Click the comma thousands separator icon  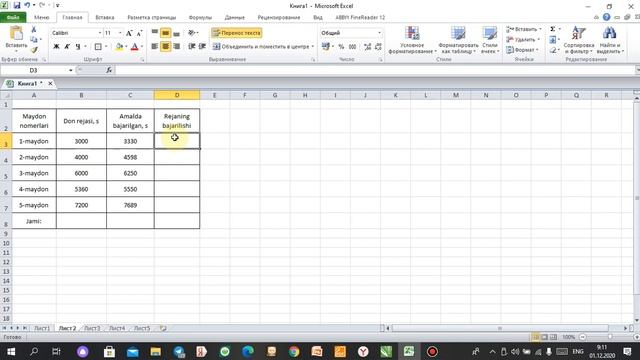(353, 47)
